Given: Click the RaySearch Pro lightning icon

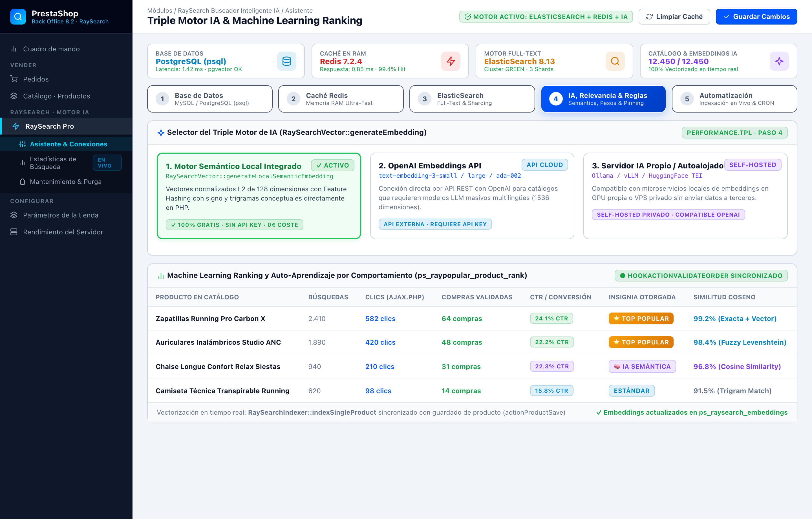Looking at the screenshot, I should pos(16,126).
